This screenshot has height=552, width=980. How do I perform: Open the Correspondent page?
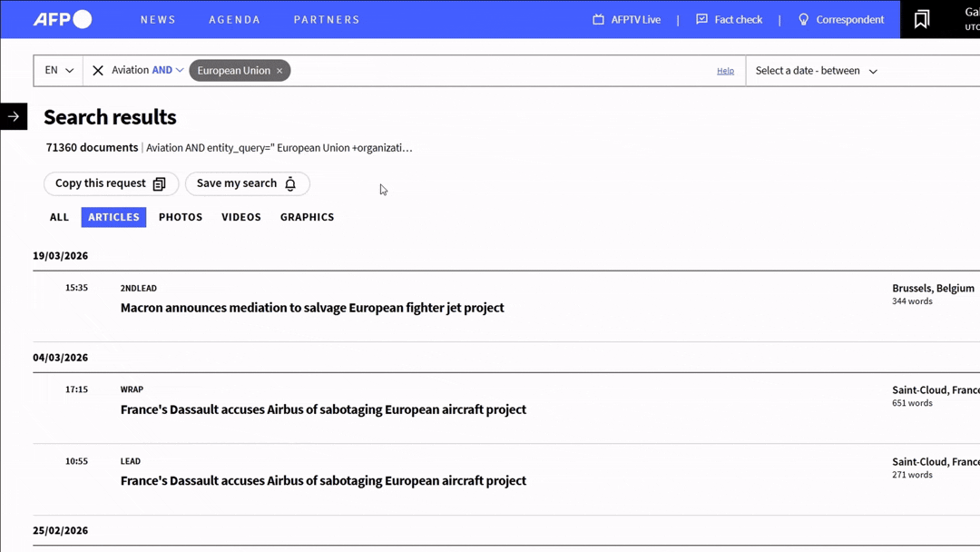point(840,19)
